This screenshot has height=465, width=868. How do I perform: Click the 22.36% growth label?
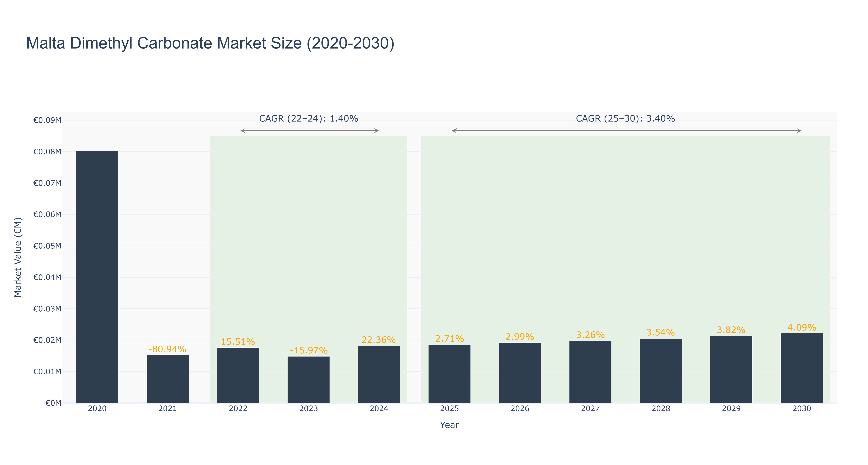click(379, 340)
